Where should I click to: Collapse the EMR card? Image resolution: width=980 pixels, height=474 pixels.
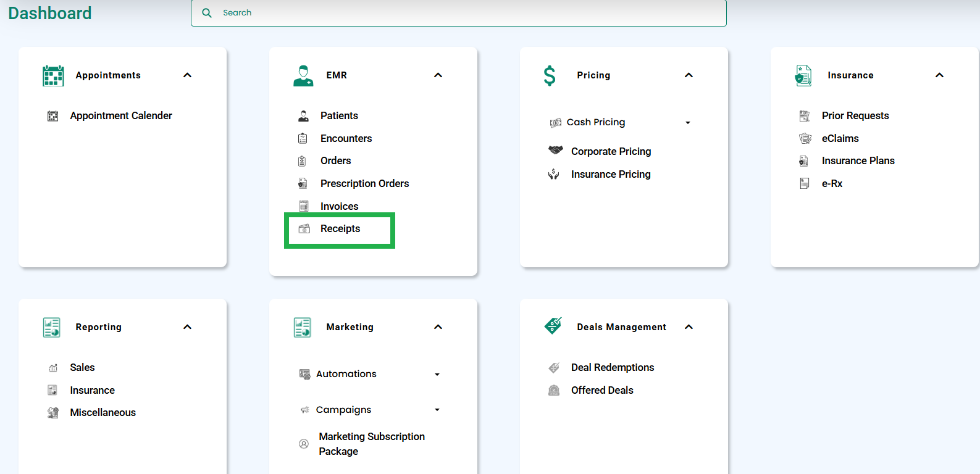coord(438,75)
